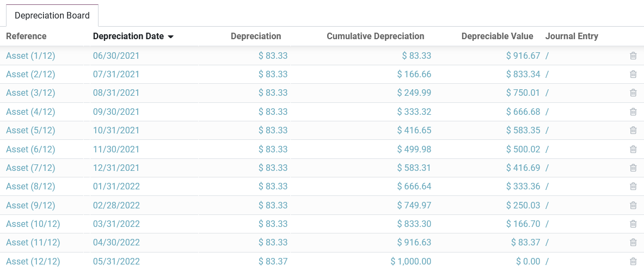Select the $ 1,000.00 cumulative depreciation cell

coord(411,261)
